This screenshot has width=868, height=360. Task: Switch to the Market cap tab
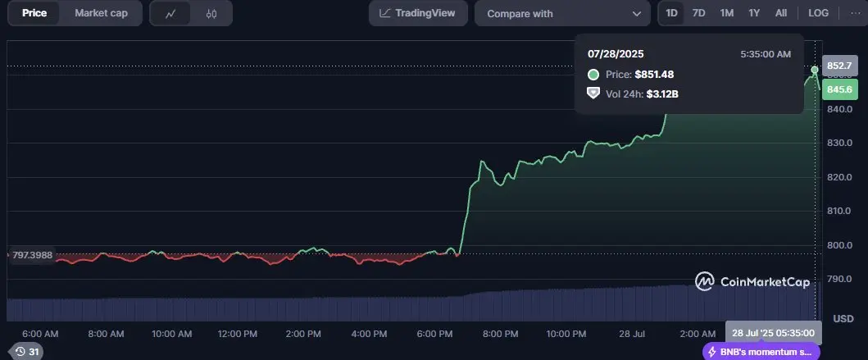pyautogui.click(x=101, y=13)
